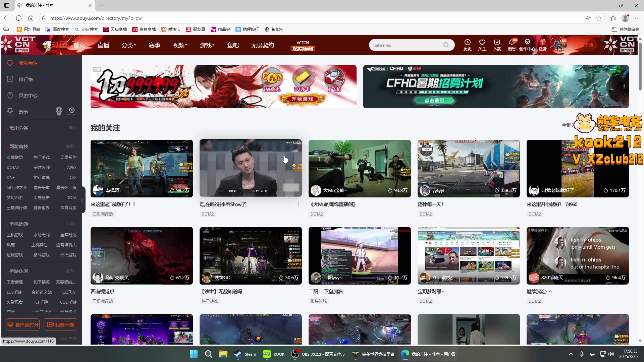
Task: Expand 常用分类 with 展开
Action: coord(72,128)
